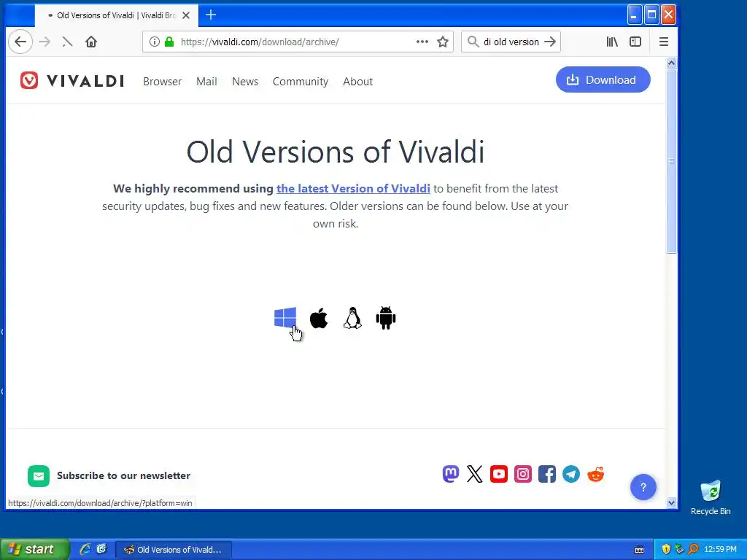Open the News menu item
747x560 pixels.
(245, 82)
